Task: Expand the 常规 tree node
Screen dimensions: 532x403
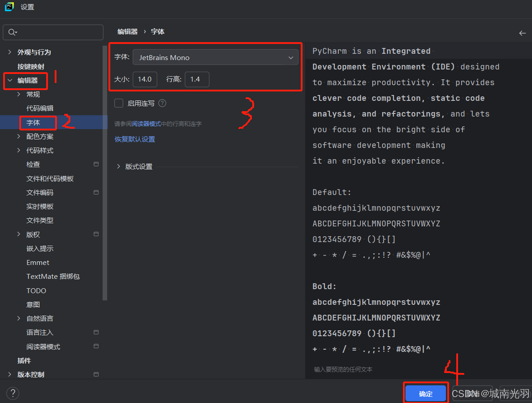Action: 19,94
